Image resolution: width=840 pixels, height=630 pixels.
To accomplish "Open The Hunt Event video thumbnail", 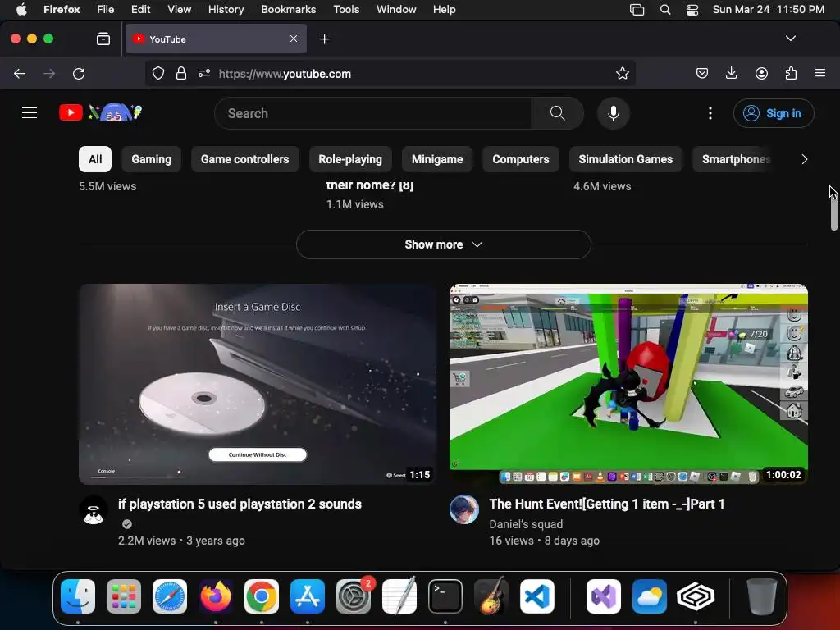I will 628,384.
